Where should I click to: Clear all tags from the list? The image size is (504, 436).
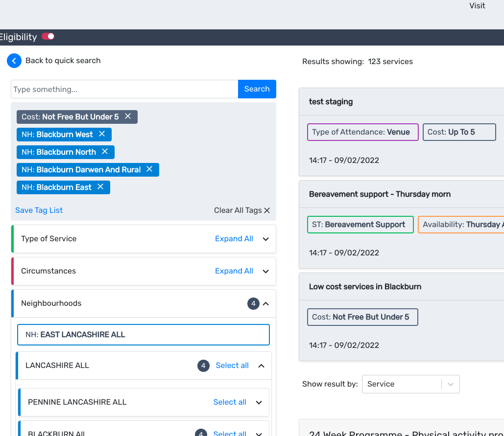tap(242, 210)
